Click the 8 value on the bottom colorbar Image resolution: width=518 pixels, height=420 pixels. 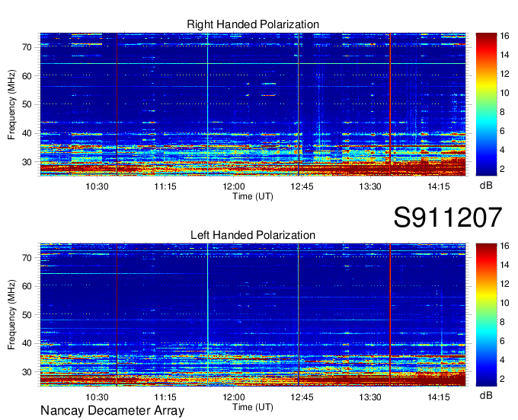[x=502, y=322]
